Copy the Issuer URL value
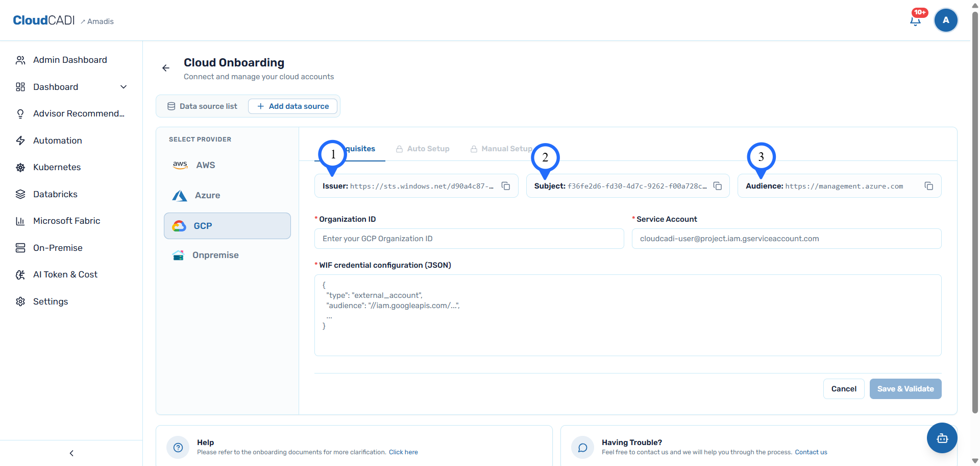 tap(506, 186)
